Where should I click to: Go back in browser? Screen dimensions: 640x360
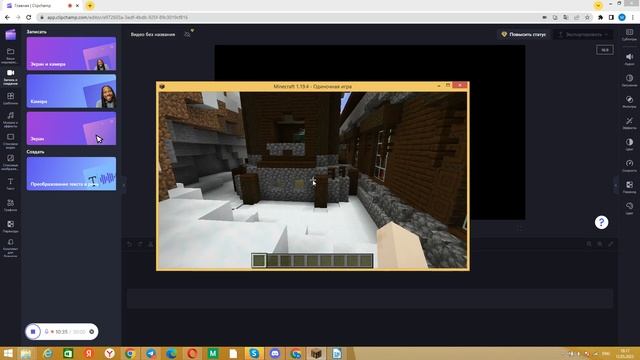(7, 17)
